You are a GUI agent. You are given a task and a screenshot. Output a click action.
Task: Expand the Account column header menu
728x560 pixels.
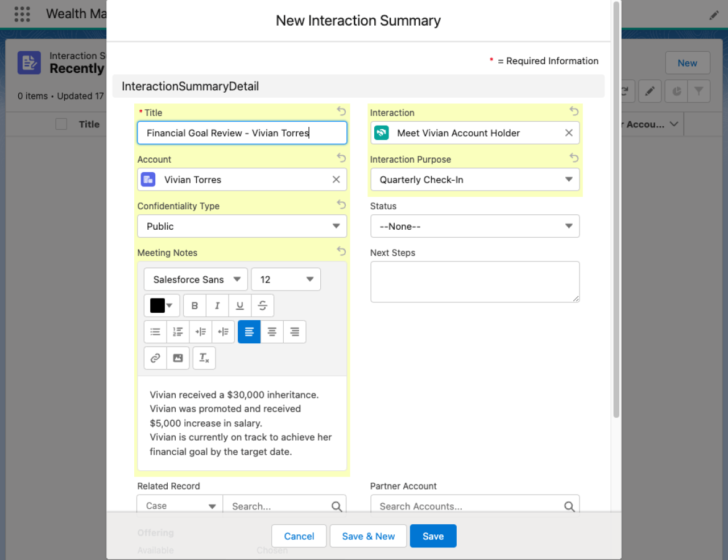coord(674,124)
